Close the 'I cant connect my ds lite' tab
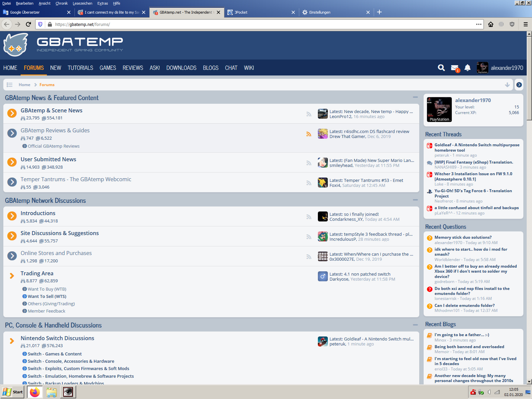The height and width of the screenshot is (399, 532). pyautogui.click(x=144, y=12)
